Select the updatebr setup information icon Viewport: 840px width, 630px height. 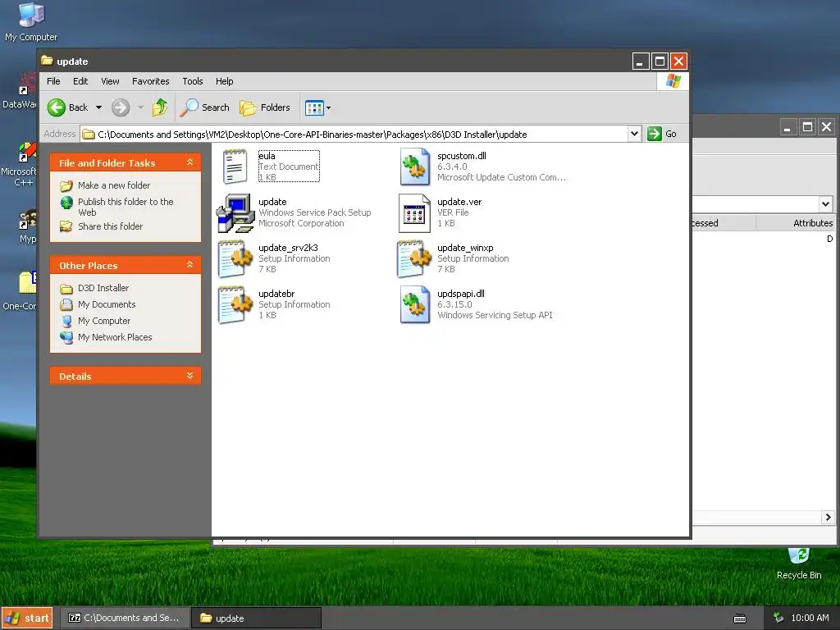[235, 305]
